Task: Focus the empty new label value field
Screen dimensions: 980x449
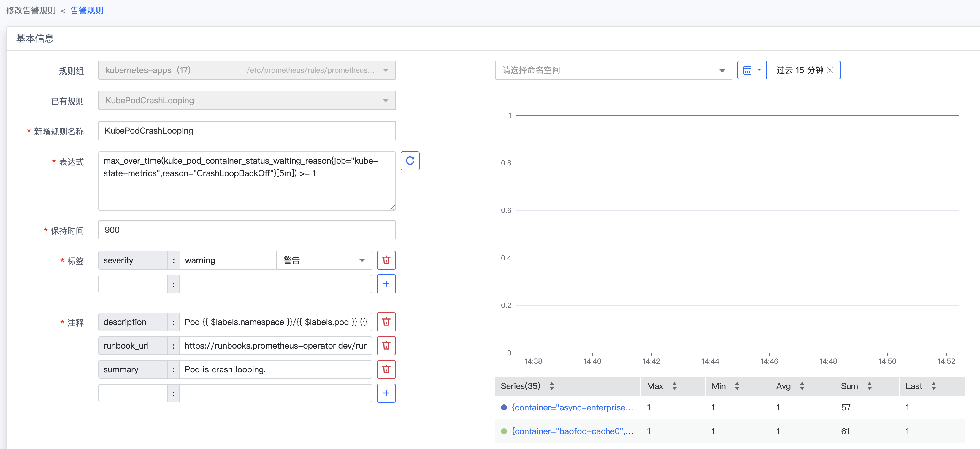Action: coord(275,284)
